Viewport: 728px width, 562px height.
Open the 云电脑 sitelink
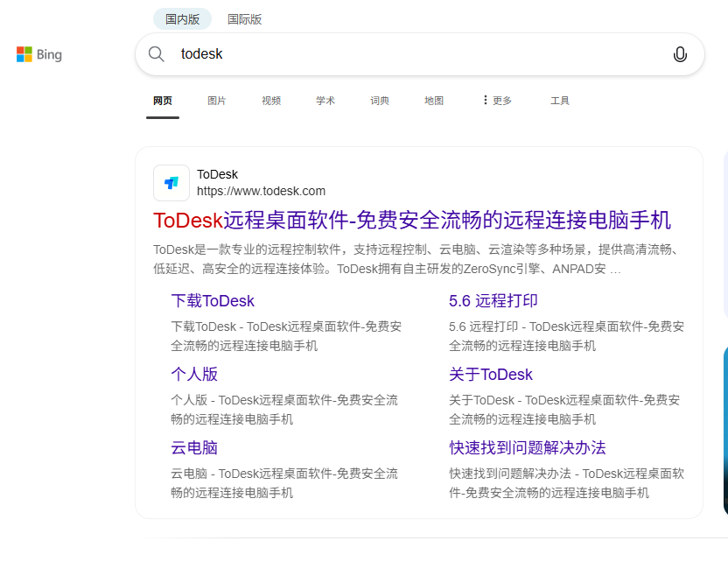pyautogui.click(x=194, y=447)
